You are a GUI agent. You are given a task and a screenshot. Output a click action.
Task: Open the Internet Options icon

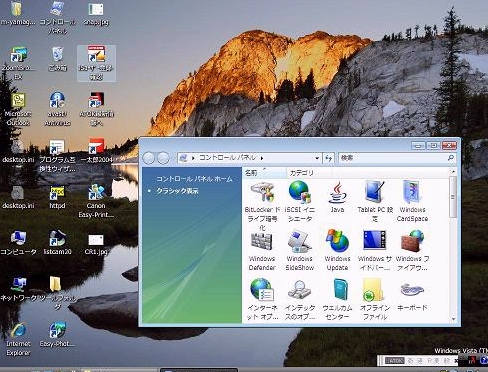click(262, 290)
